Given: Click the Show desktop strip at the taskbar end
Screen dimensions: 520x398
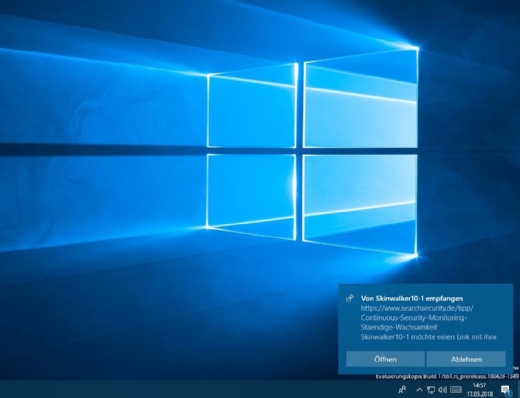Looking at the screenshot, I should pyautogui.click(x=519, y=389).
